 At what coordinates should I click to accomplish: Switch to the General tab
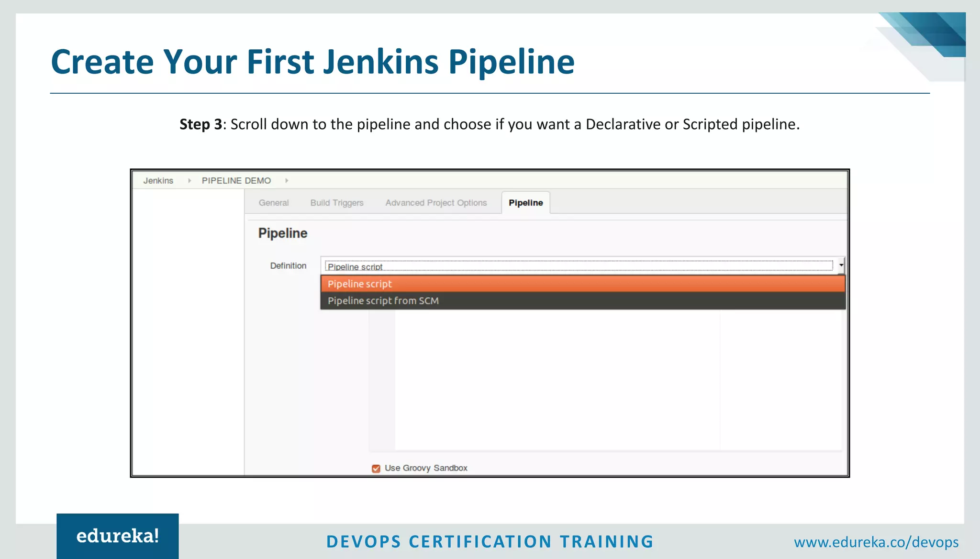[x=274, y=203]
